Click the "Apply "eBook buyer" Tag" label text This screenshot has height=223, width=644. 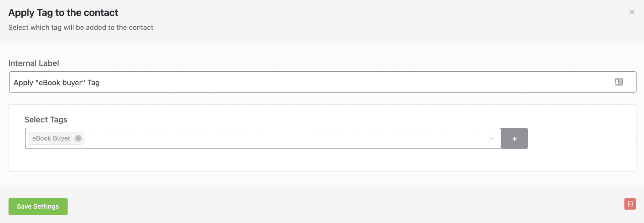tap(57, 83)
